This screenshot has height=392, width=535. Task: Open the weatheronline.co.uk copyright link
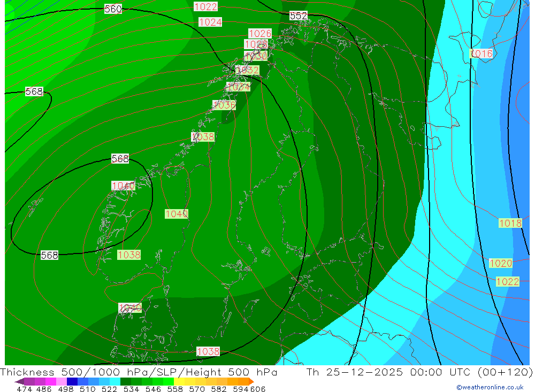pyautogui.click(x=490, y=387)
